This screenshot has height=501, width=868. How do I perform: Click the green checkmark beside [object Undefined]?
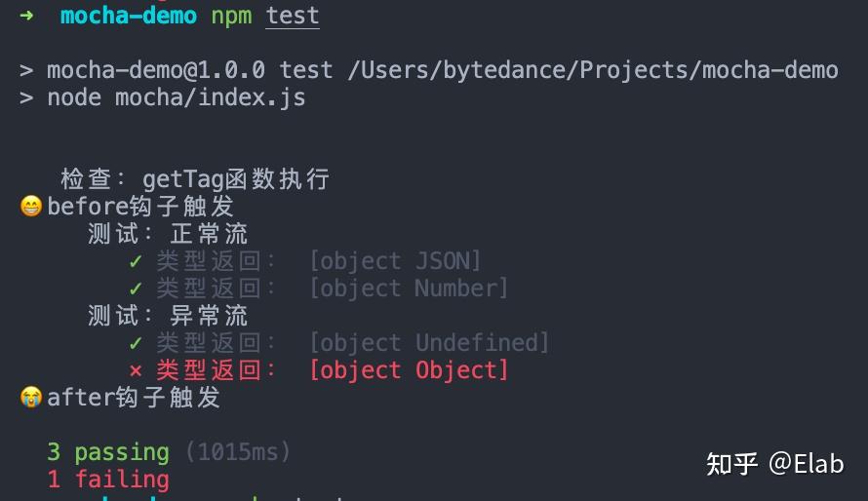tap(136, 343)
